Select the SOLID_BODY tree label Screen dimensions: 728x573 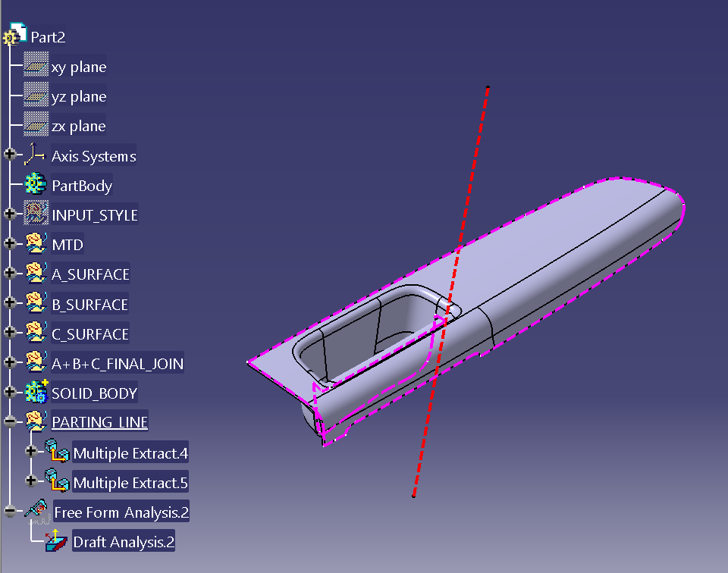[94, 393]
